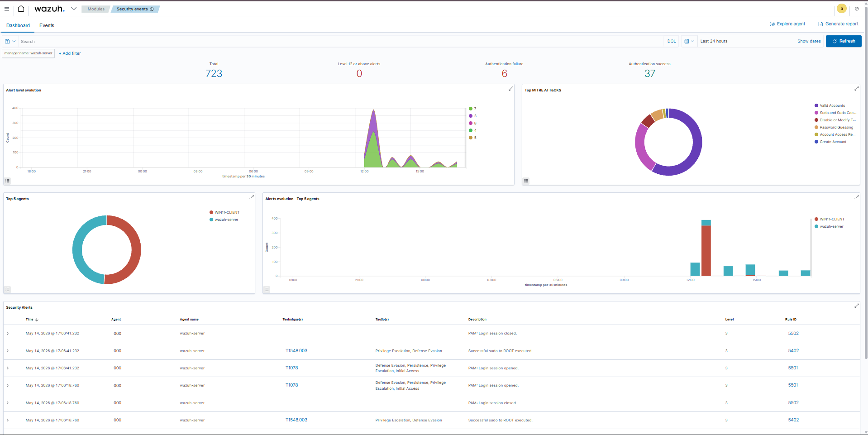The height and width of the screenshot is (435, 868).
Task: Click the level 7 color legend dot
Action: pos(471,109)
